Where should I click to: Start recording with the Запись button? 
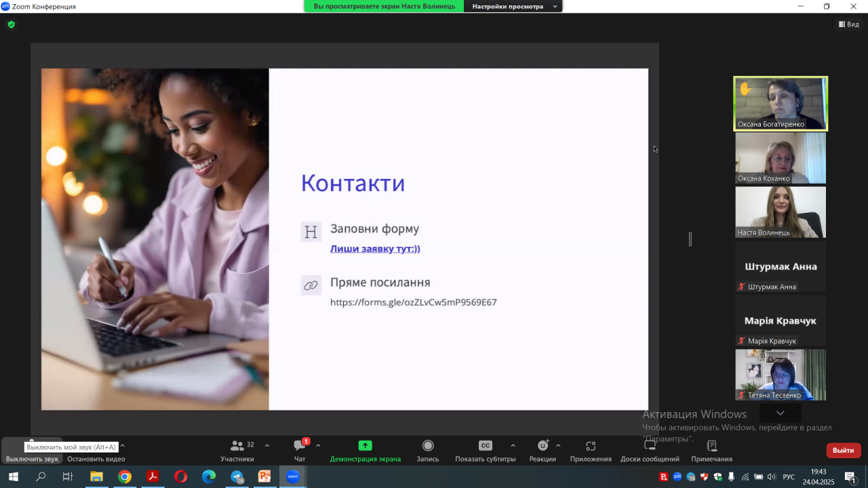(428, 451)
